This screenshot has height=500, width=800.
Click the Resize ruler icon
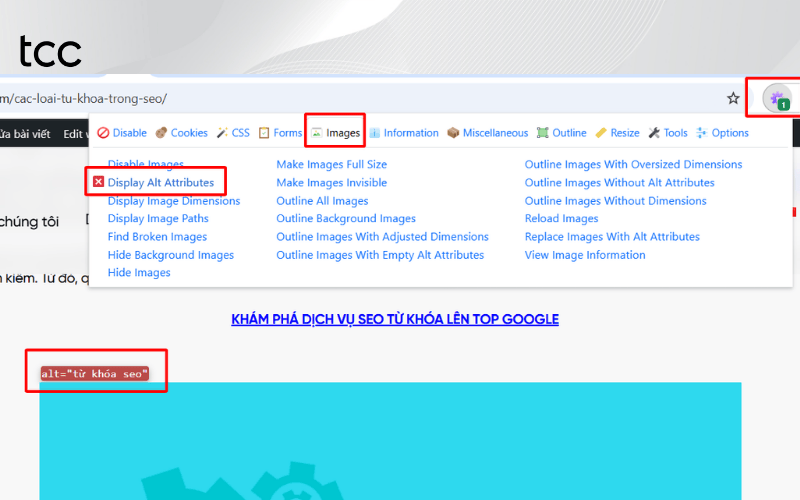[601, 133]
